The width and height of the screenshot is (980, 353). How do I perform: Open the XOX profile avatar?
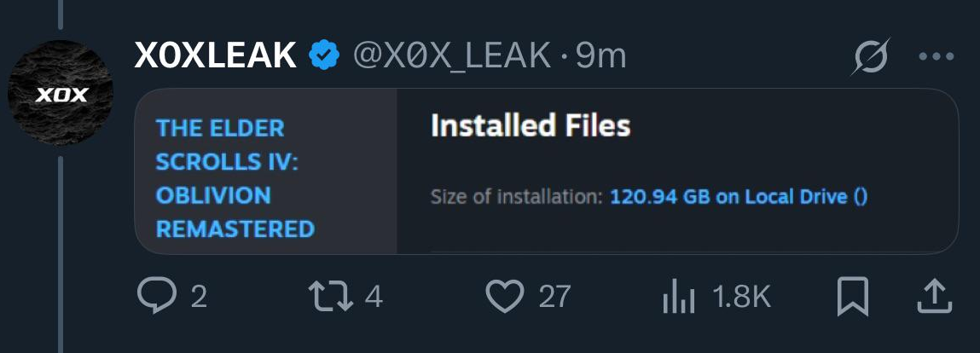(61, 92)
